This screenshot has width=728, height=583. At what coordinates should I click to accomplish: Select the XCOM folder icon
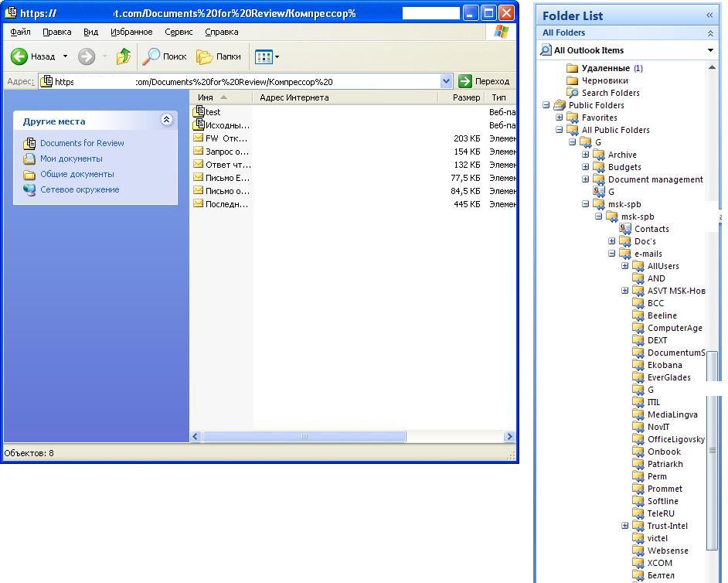click(638, 563)
